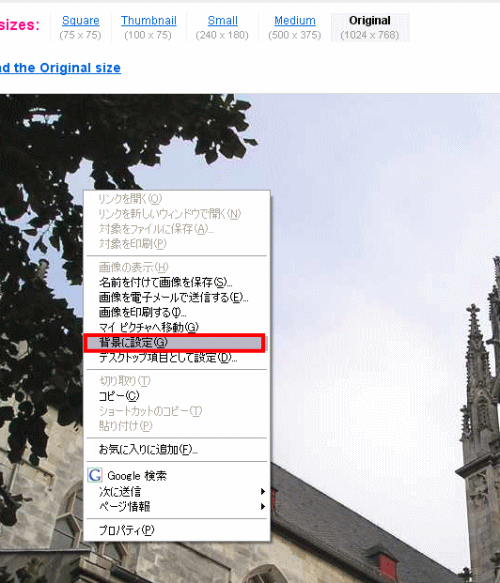500x583 pixels.
Task: Click the download Original size link
Action: (x=60, y=68)
